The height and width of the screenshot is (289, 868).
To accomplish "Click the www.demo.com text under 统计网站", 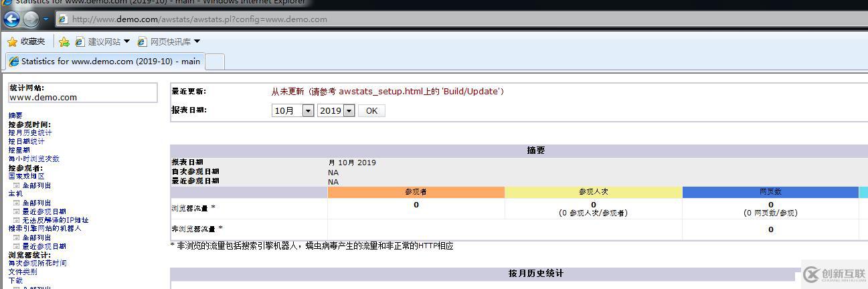I will tap(44, 98).
